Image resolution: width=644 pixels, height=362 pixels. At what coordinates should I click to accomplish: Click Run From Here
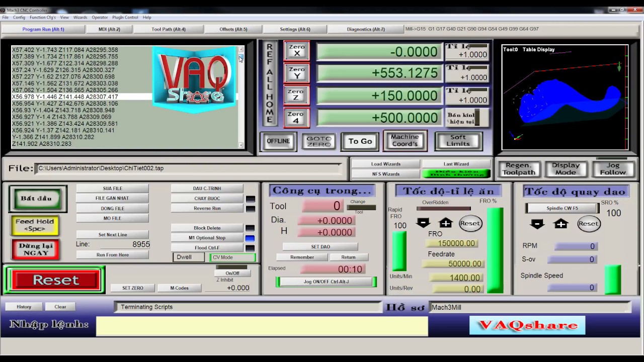coord(113,255)
